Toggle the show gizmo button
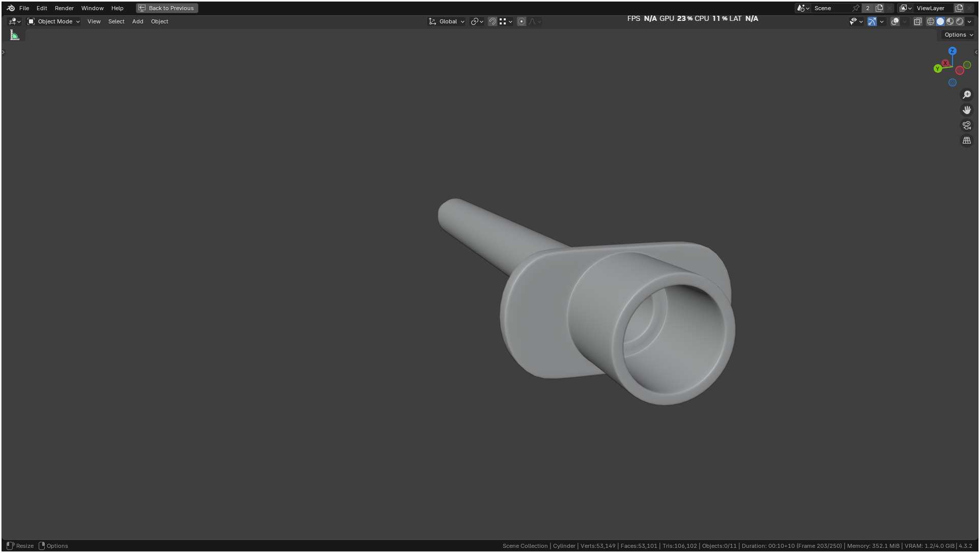Image resolution: width=980 pixels, height=553 pixels. click(872, 21)
